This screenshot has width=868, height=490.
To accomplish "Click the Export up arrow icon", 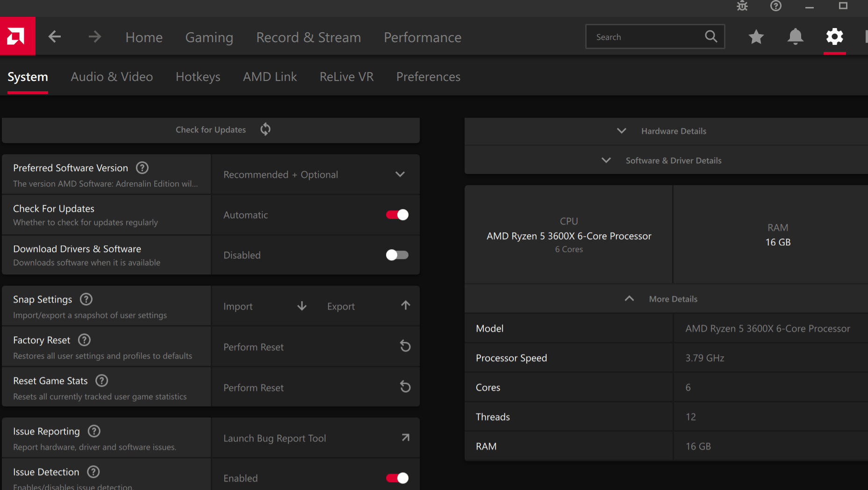I will pos(405,305).
